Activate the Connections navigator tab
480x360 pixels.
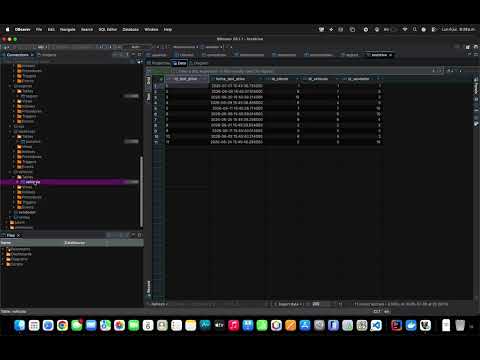pyautogui.click(x=17, y=55)
